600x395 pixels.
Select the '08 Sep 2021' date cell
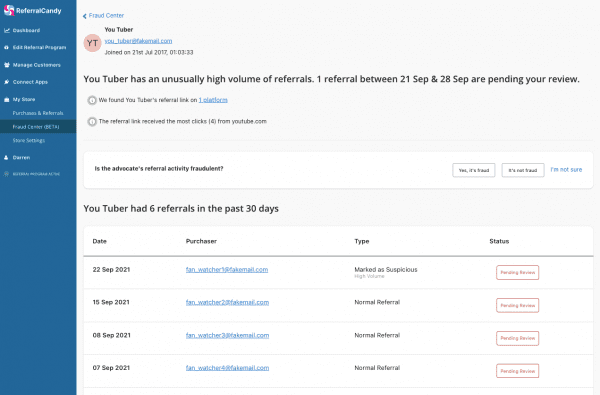111,335
